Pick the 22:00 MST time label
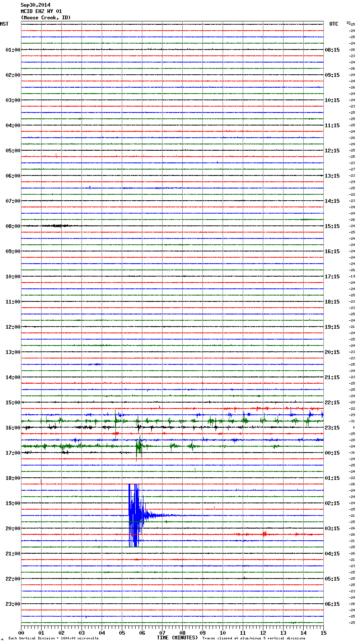The width and height of the screenshot is (357, 644). pos(13,579)
